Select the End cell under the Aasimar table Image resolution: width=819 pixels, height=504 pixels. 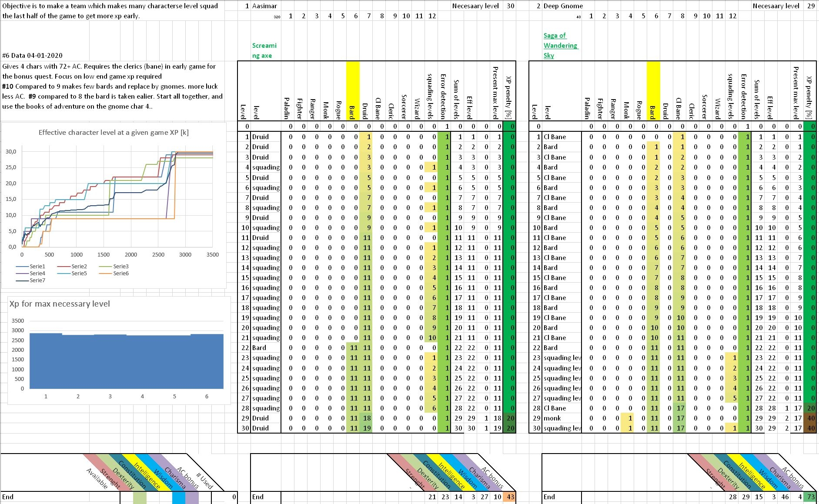click(266, 497)
